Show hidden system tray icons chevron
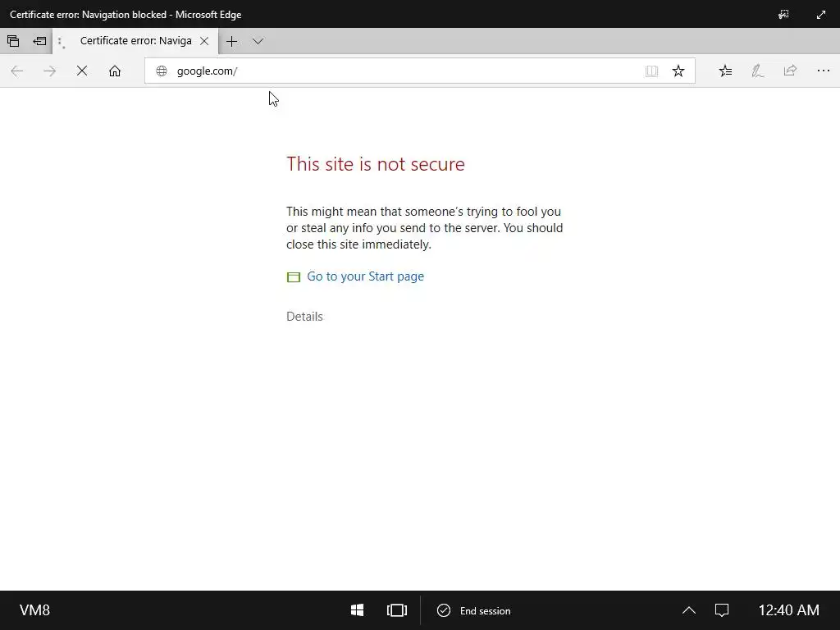The image size is (840, 630). click(x=689, y=610)
